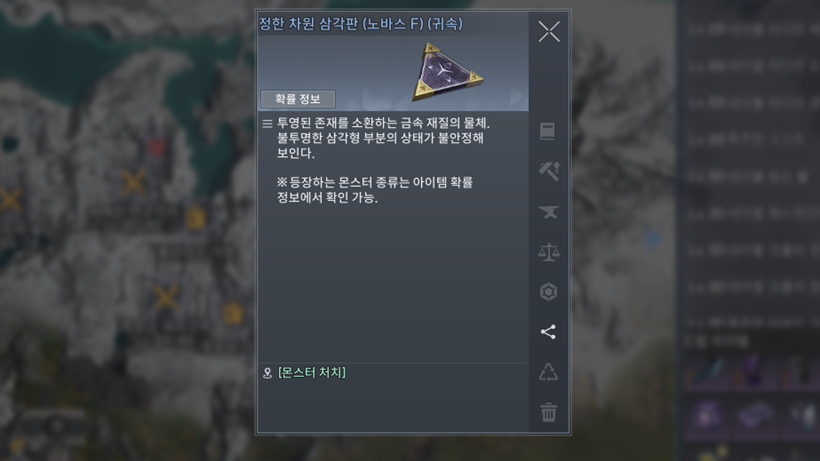Open the 확률 정보 probability info button
Screen dimensions: 820x461
298,99
